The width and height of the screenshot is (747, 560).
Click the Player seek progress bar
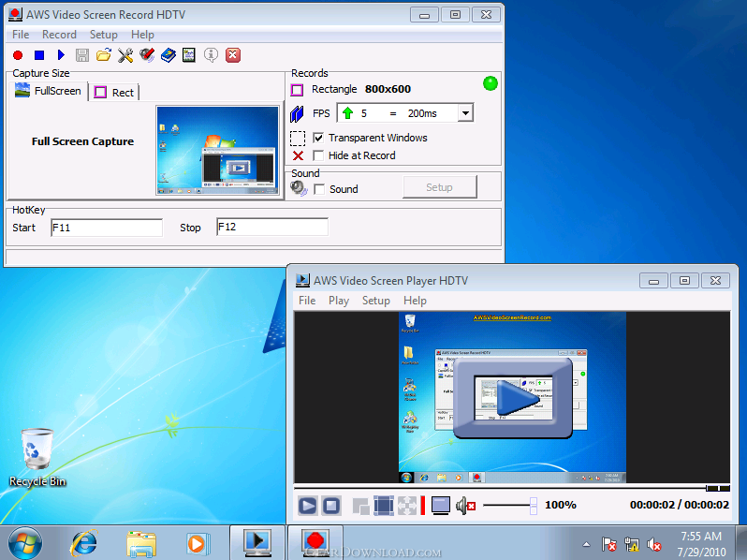pyautogui.click(x=512, y=488)
